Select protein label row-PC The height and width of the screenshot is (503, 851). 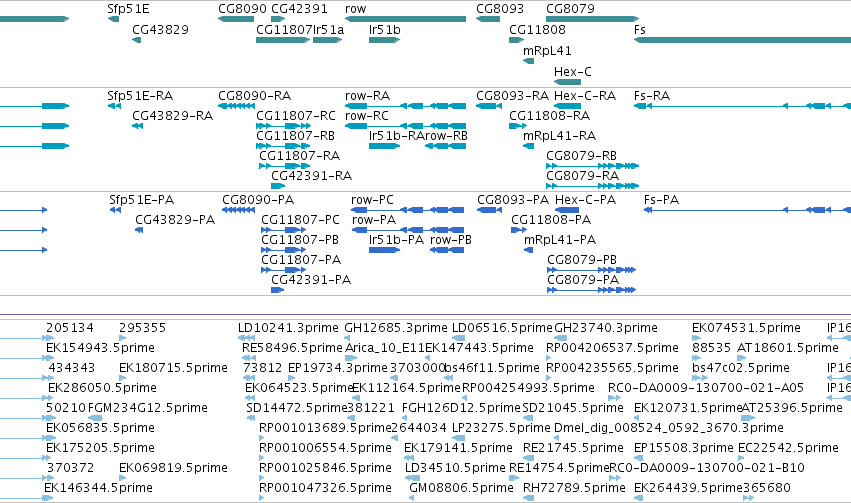click(x=372, y=200)
